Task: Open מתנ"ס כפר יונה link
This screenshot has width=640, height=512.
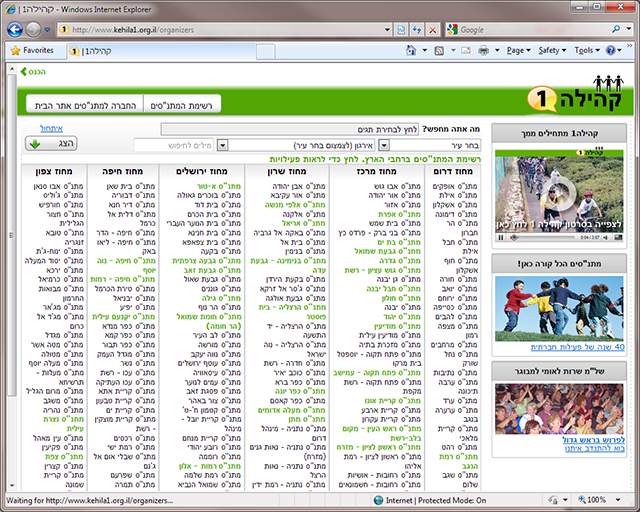Action: [300, 391]
